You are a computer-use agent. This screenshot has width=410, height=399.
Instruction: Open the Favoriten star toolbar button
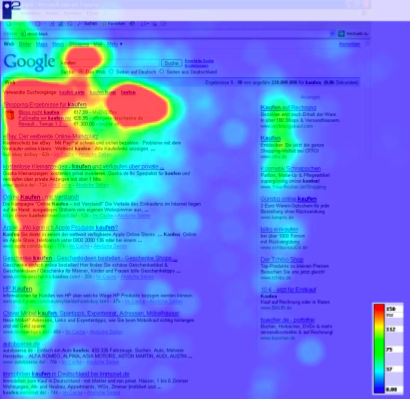point(113,24)
